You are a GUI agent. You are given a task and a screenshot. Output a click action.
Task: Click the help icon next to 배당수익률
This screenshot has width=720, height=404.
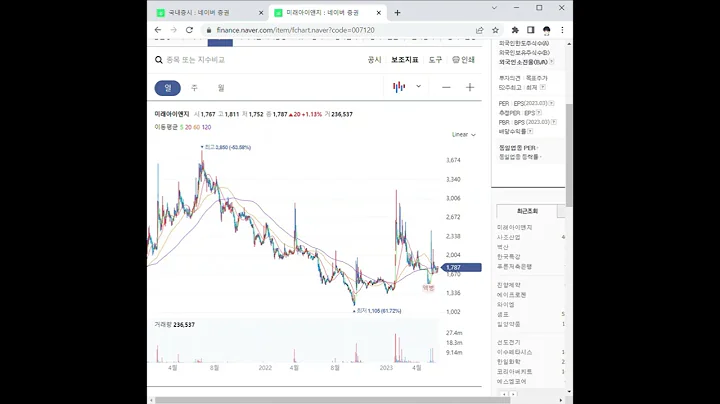click(x=530, y=131)
